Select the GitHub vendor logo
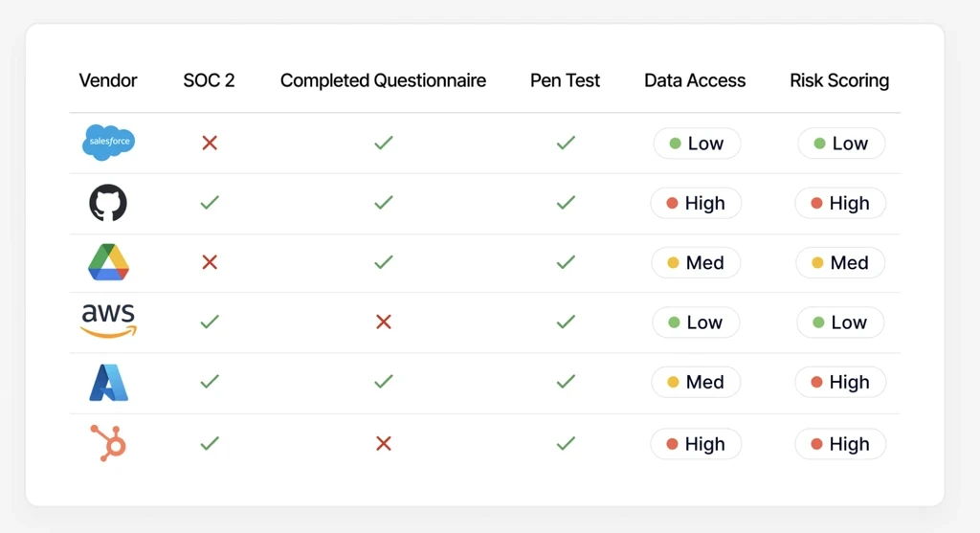Image resolution: width=980 pixels, height=533 pixels. click(x=108, y=203)
